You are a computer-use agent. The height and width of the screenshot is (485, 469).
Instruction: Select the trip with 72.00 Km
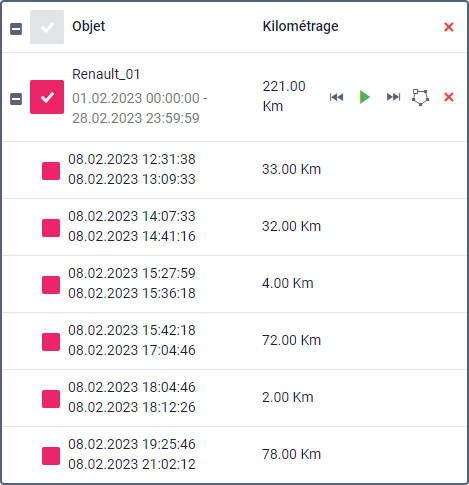[235, 341]
